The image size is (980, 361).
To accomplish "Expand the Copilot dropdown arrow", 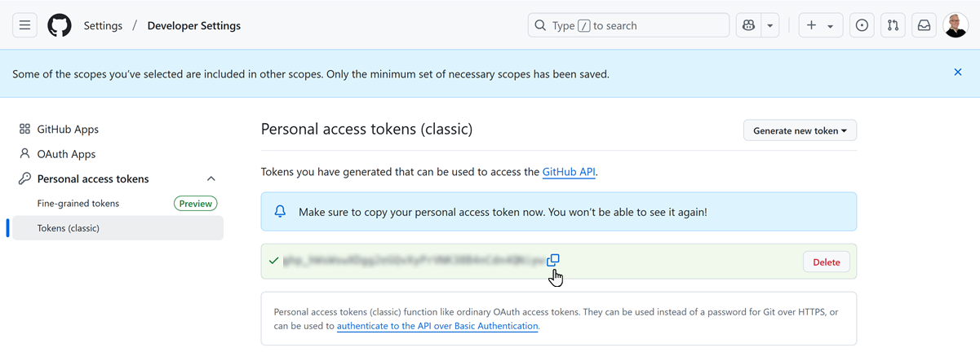I will (769, 25).
